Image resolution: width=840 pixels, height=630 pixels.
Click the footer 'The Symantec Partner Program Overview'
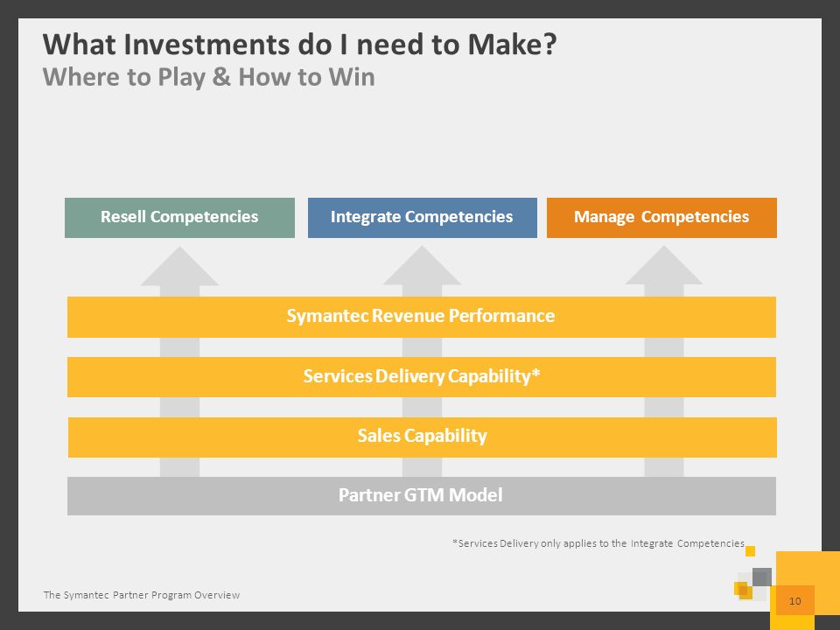tap(142, 595)
